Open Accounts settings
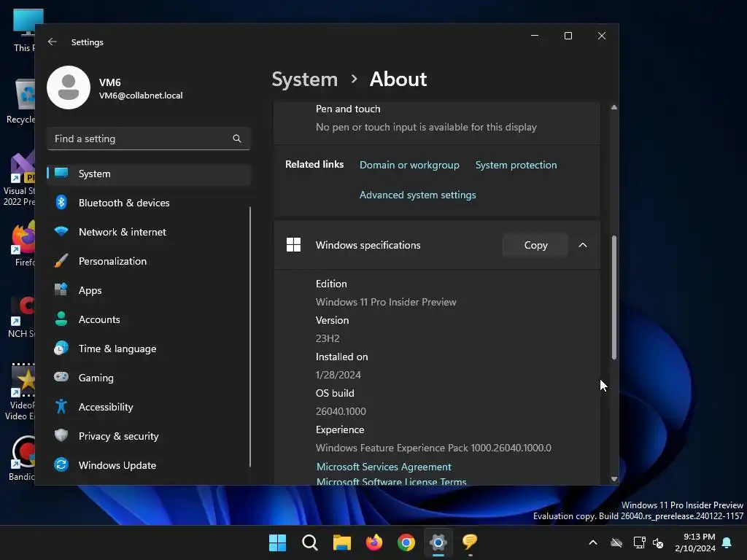 (149, 319)
